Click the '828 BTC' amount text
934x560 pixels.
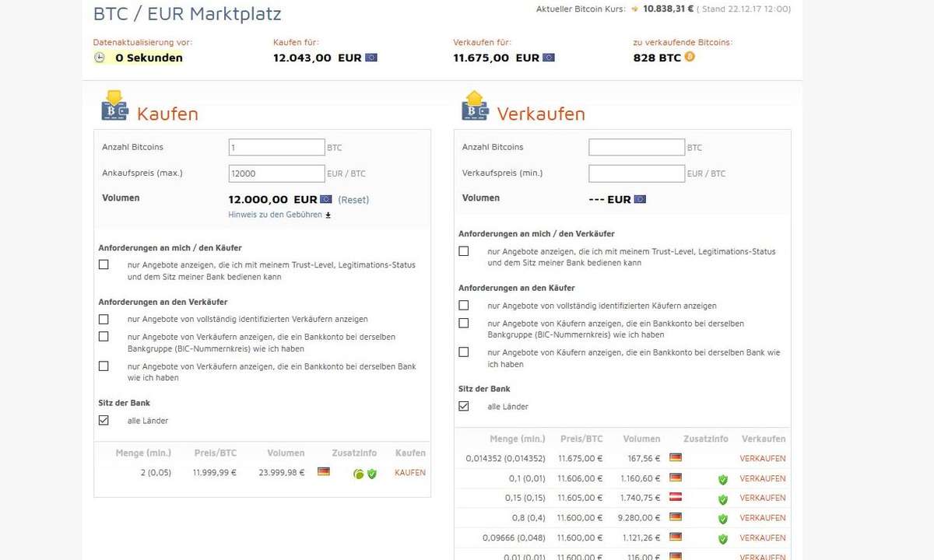click(657, 58)
